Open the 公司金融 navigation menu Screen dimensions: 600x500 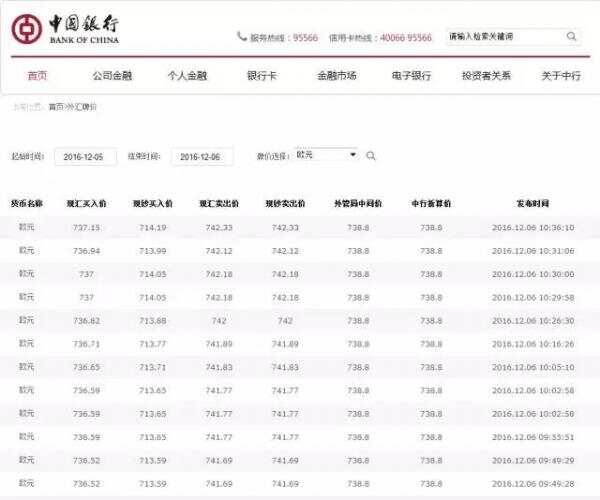(x=112, y=76)
